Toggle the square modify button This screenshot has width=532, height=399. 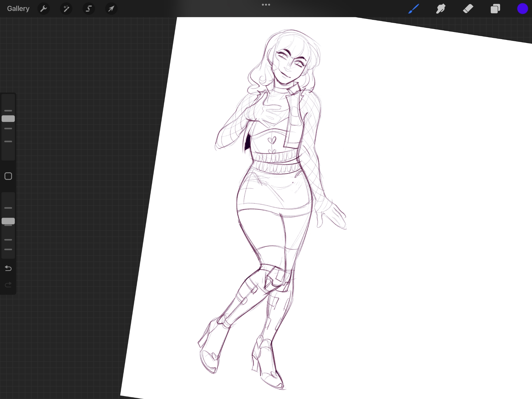tap(8, 176)
